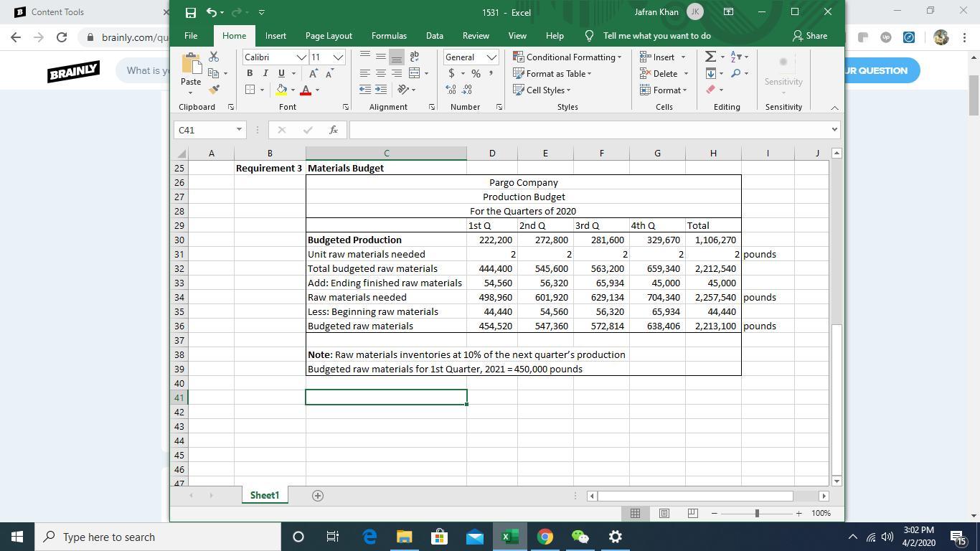The width and height of the screenshot is (980, 551).
Task: Switch to Page Break Preview view
Action: pos(692,513)
